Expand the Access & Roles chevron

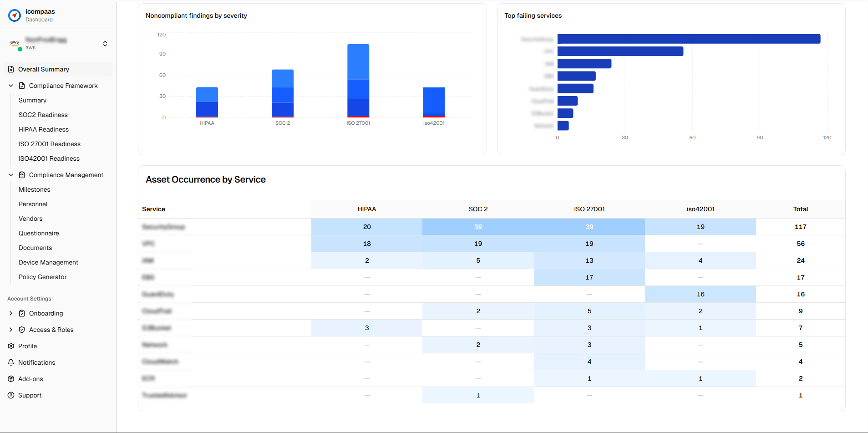(11, 330)
